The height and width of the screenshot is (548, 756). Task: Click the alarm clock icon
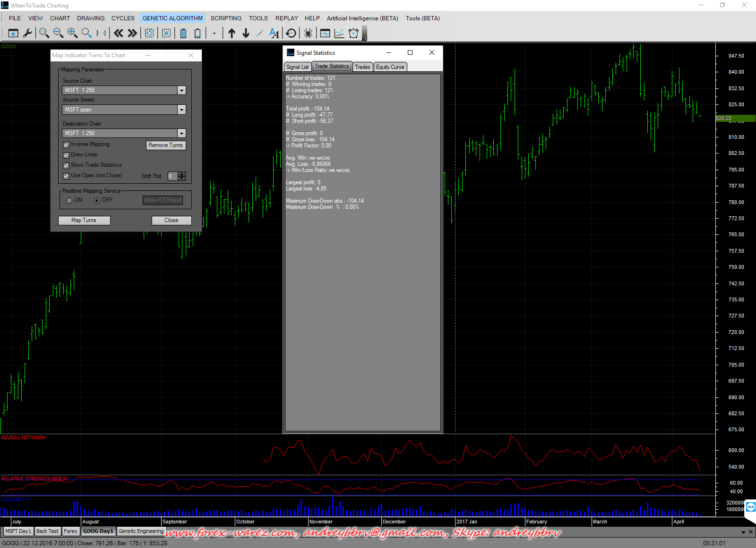coord(353,33)
